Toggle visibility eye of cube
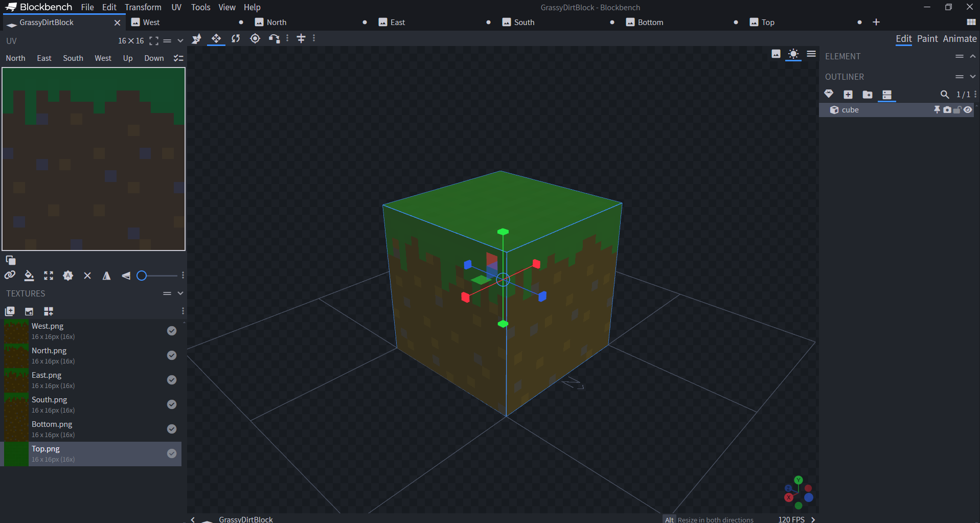This screenshot has width=980, height=523. (x=968, y=110)
